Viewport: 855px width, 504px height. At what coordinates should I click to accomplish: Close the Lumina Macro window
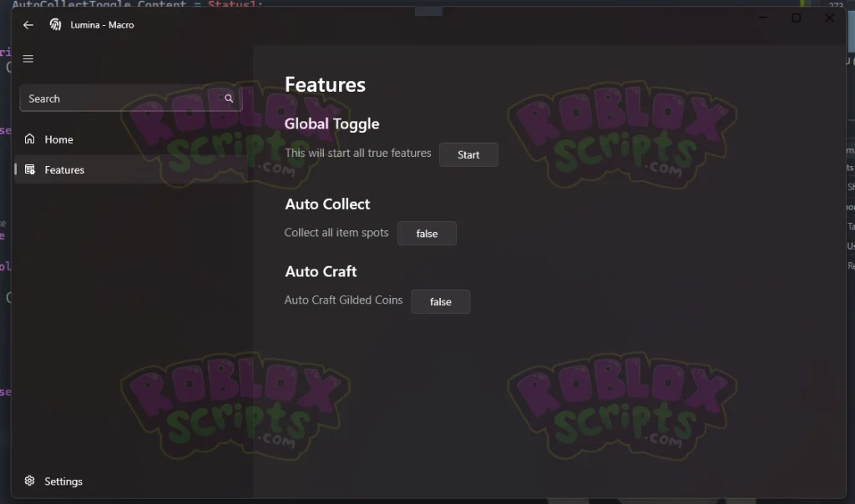(829, 18)
